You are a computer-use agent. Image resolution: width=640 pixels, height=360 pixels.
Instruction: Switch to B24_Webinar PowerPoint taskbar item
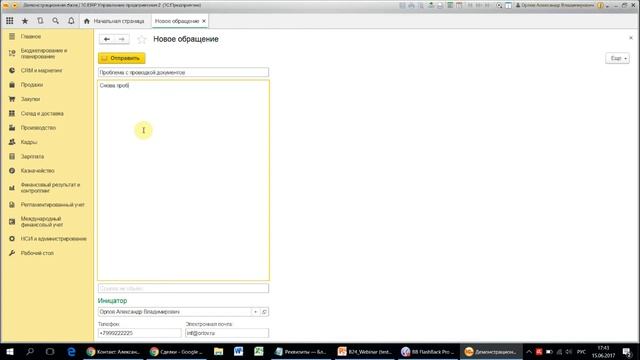[x=364, y=351]
